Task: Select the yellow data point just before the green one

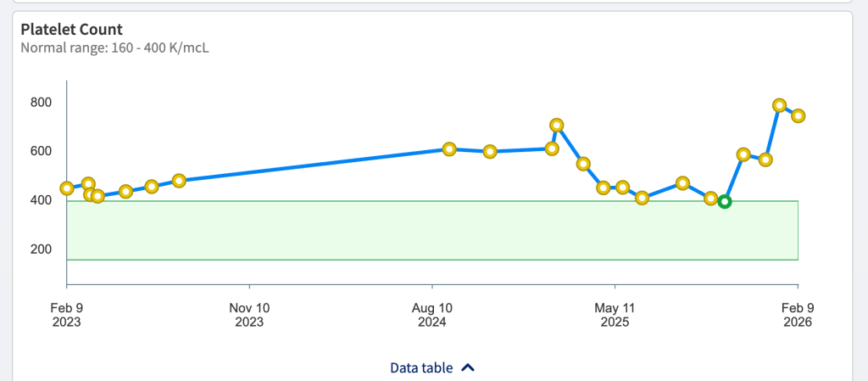Action: coord(711,198)
